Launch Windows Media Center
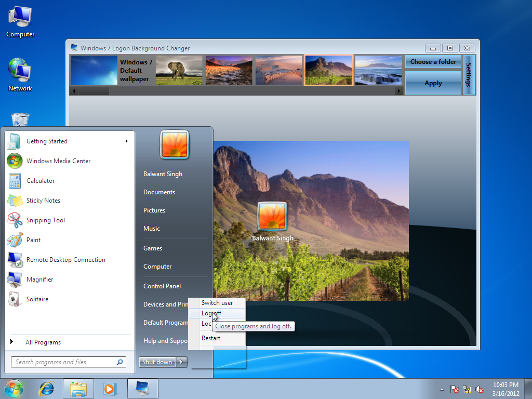Image resolution: width=532 pixels, height=399 pixels. click(70, 161)
